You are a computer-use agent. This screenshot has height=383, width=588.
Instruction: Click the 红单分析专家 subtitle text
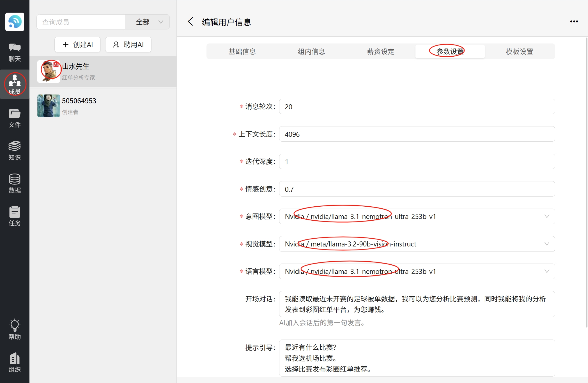point(78,78)
